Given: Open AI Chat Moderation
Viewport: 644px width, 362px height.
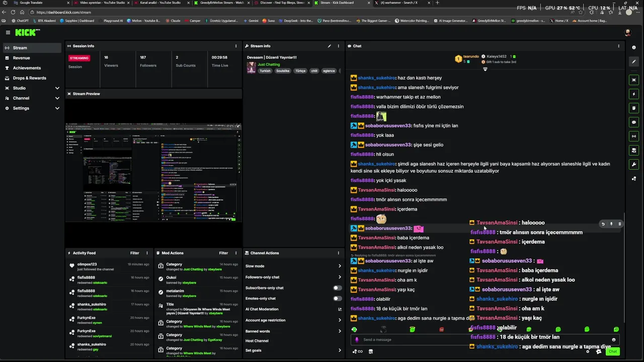Looking at the screenshot, I should [293, 309].
